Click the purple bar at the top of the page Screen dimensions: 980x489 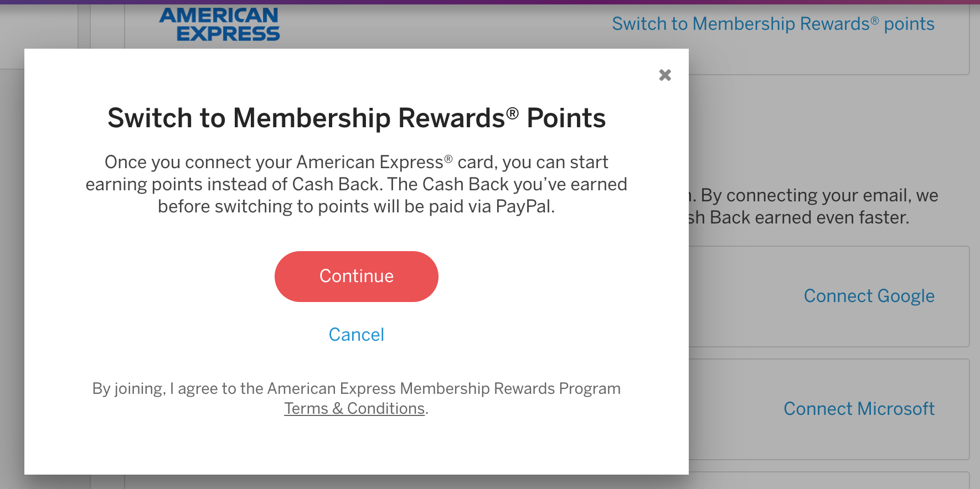click(x=490, y=2)
